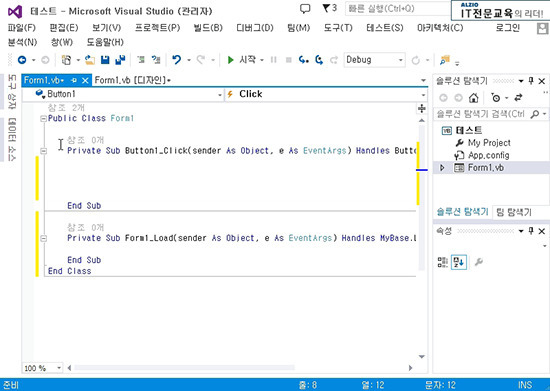The width and height of the screenshot is (550, 391).
Task: Close the Form1.vb code tab
Action: tap(85, 81)
